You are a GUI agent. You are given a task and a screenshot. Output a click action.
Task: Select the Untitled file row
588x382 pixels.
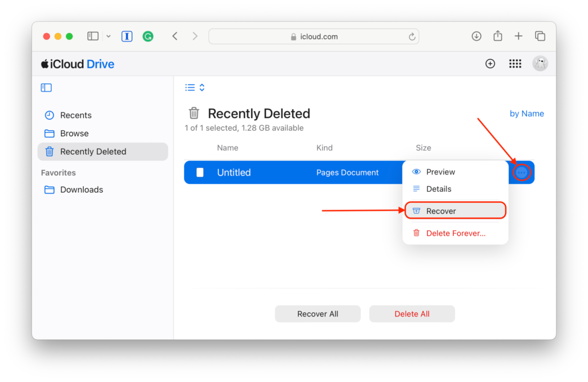(359, 172)
